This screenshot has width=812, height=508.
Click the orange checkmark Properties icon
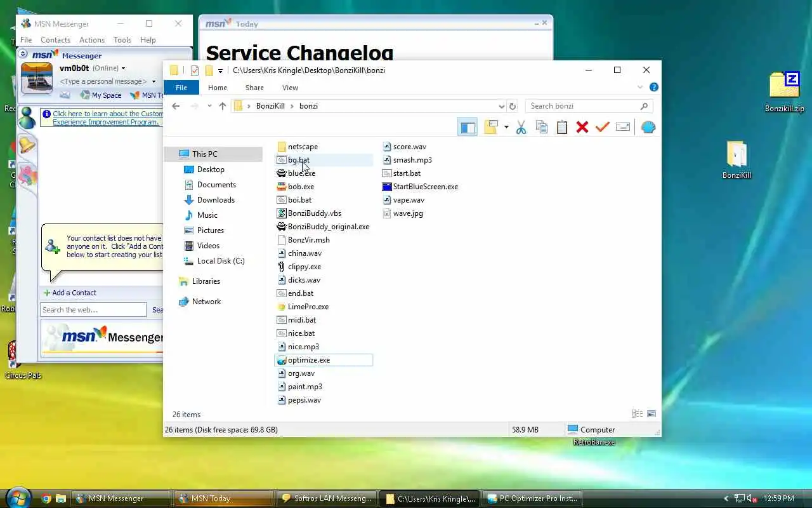tap(602, 127)
